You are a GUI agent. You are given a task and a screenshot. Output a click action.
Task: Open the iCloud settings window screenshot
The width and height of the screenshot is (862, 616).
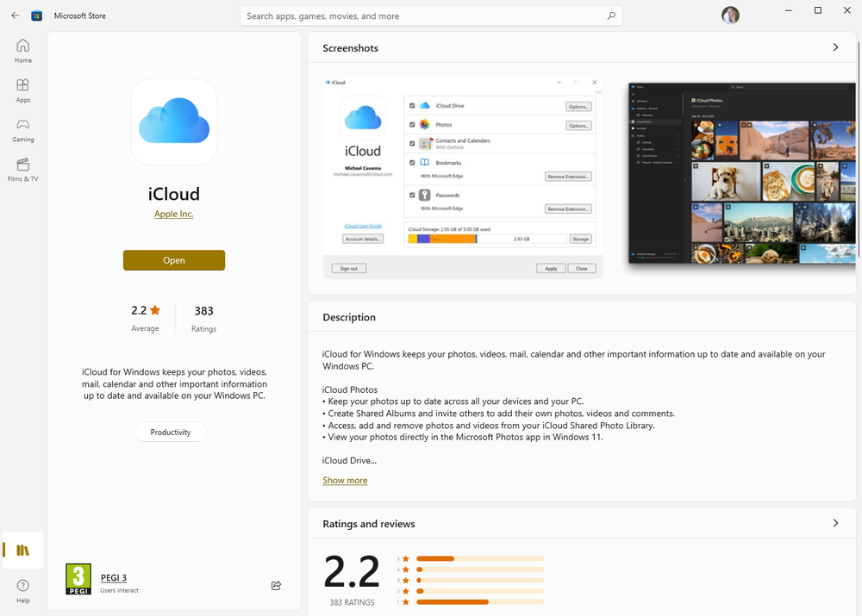click(463, 178)
